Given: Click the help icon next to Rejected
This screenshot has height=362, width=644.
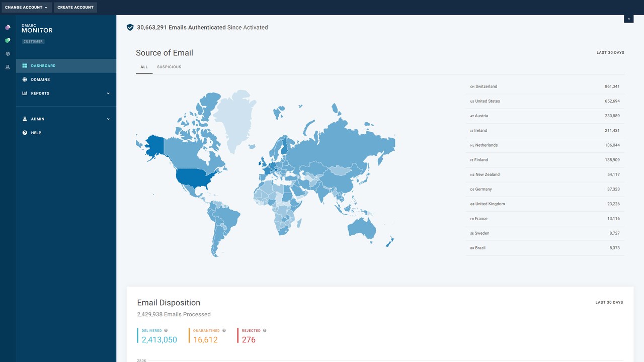Looking at the screenshot, I should (x=265, y=330).
